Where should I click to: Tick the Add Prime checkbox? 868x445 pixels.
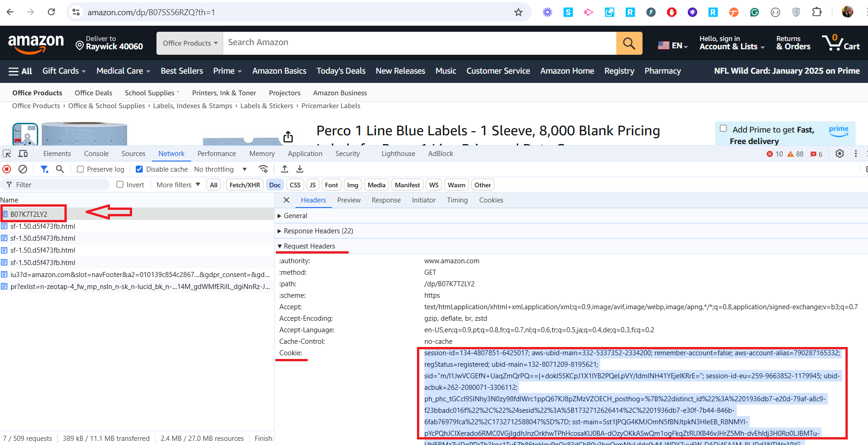[x=723, y=129]
